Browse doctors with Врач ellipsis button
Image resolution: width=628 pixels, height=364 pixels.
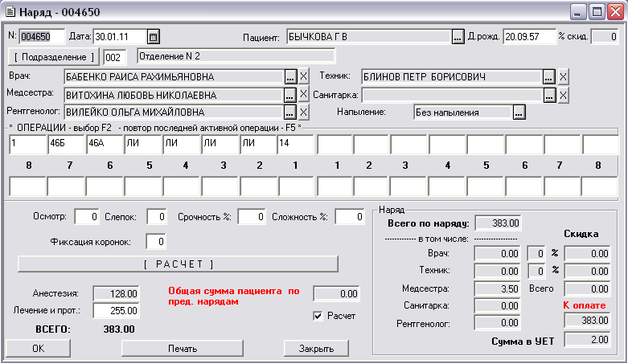pyautogui.click(x=290, y=76)
